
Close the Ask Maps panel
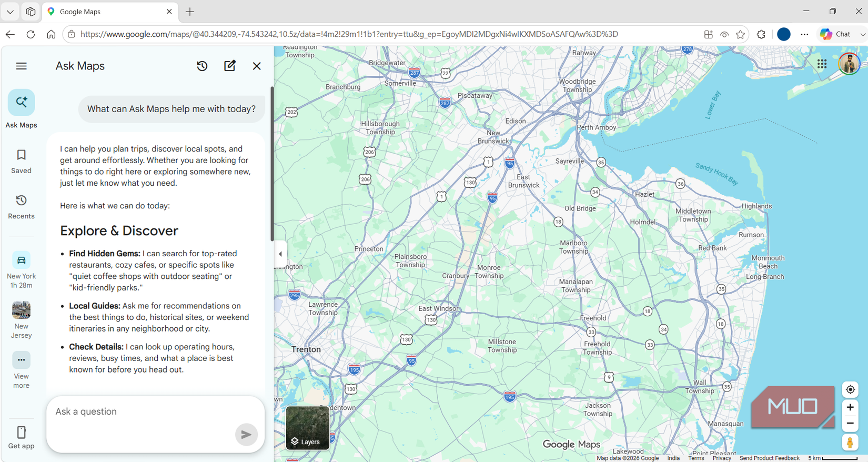257,66
